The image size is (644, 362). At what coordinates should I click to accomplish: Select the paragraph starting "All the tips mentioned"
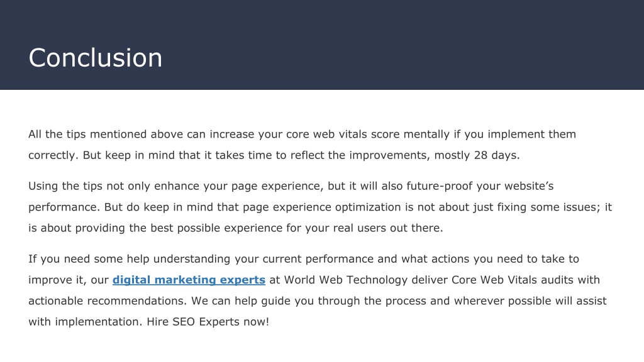tap(302, 145)
